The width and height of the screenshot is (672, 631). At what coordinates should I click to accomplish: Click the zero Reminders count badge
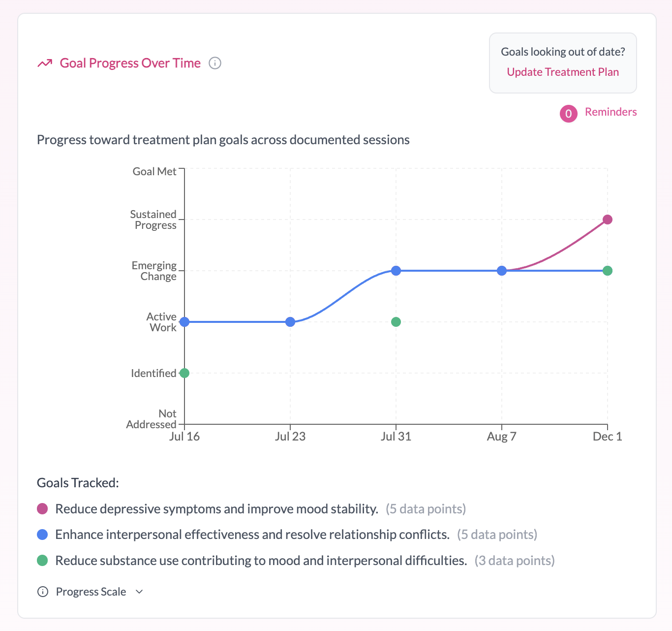click(x=568, y=113)
